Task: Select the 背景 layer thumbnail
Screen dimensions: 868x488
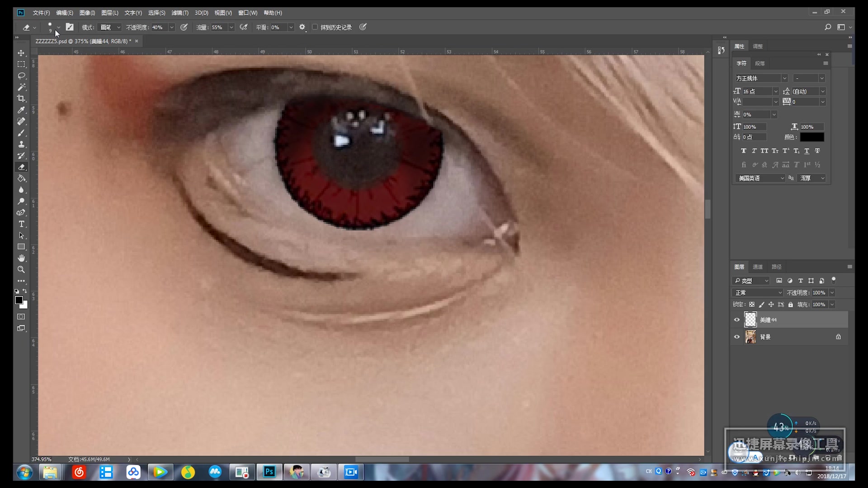Action: click(750, 337)
